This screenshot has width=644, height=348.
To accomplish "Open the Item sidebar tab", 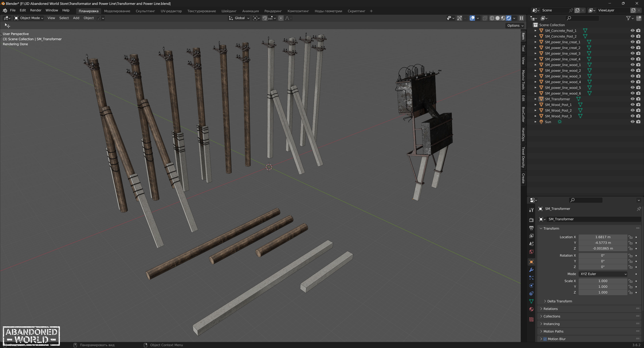I will tap(523, 36).
